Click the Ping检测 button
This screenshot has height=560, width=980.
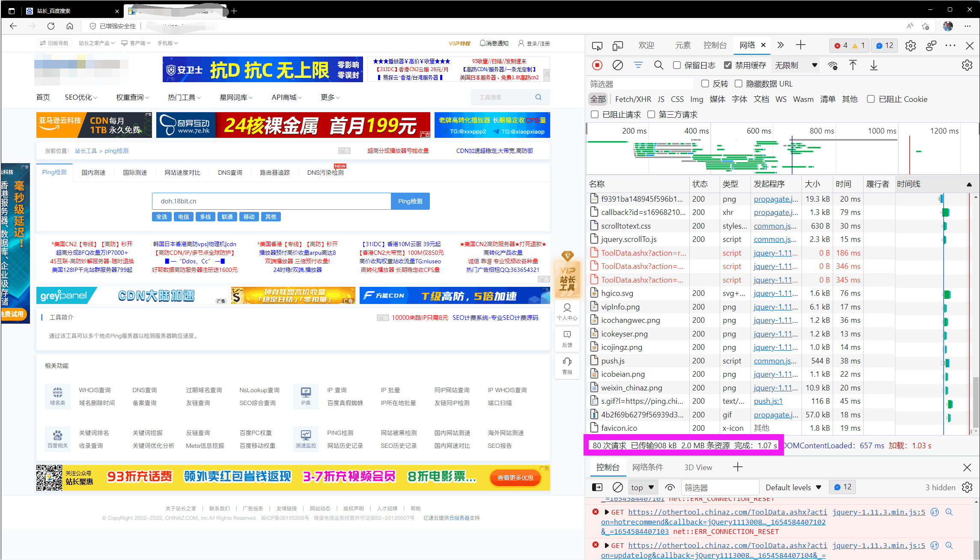(410, 201)
